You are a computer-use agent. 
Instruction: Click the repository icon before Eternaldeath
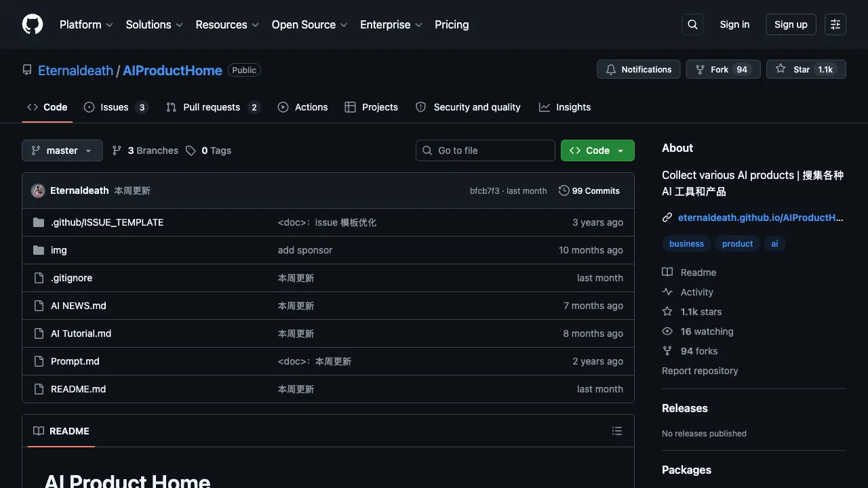27,70
